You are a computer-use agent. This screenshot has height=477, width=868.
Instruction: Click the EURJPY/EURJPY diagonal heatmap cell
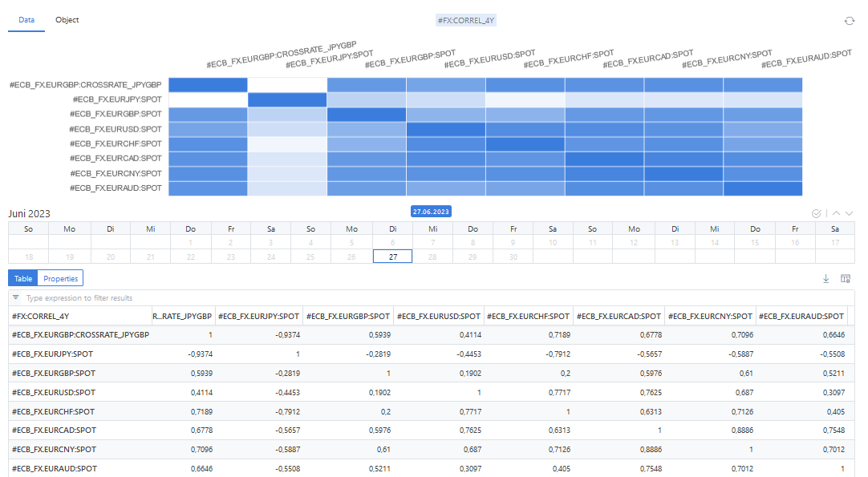pos(287,100)
